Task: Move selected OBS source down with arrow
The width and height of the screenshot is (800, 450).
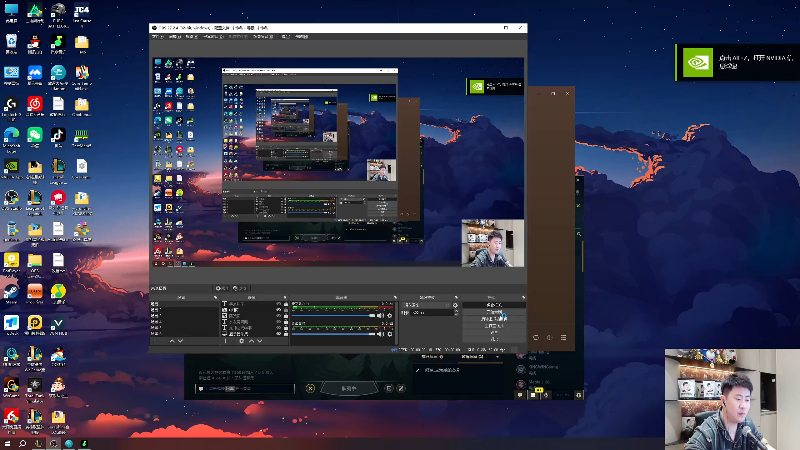Action: pos(260,341)
